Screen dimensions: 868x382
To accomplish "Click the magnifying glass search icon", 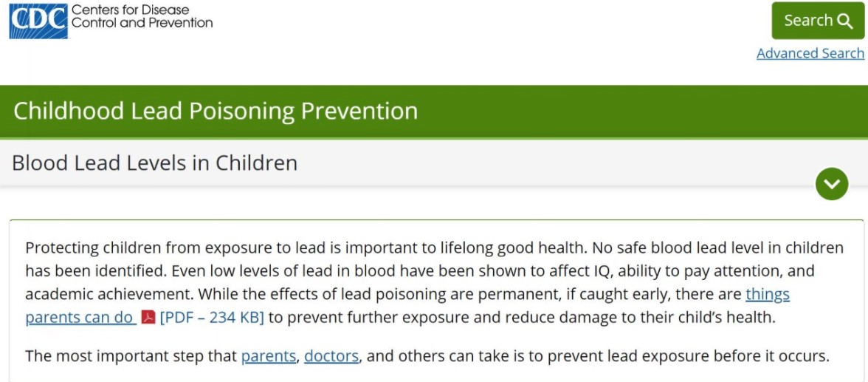I will click(x=845, y=21).
